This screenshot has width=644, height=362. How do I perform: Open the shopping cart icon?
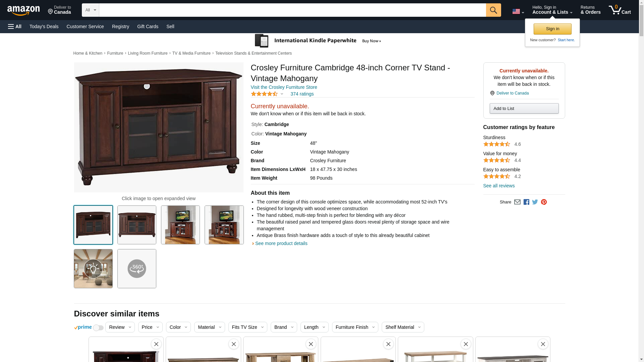coord(620,10)
